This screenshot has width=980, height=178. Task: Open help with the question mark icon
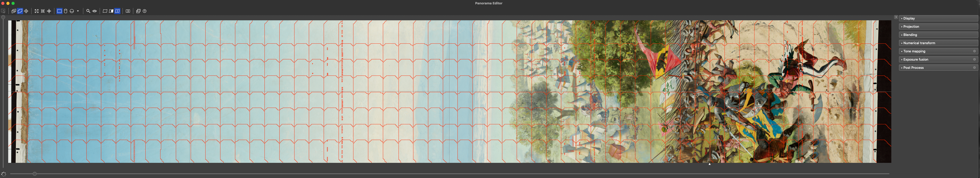(x=145, y=11)
